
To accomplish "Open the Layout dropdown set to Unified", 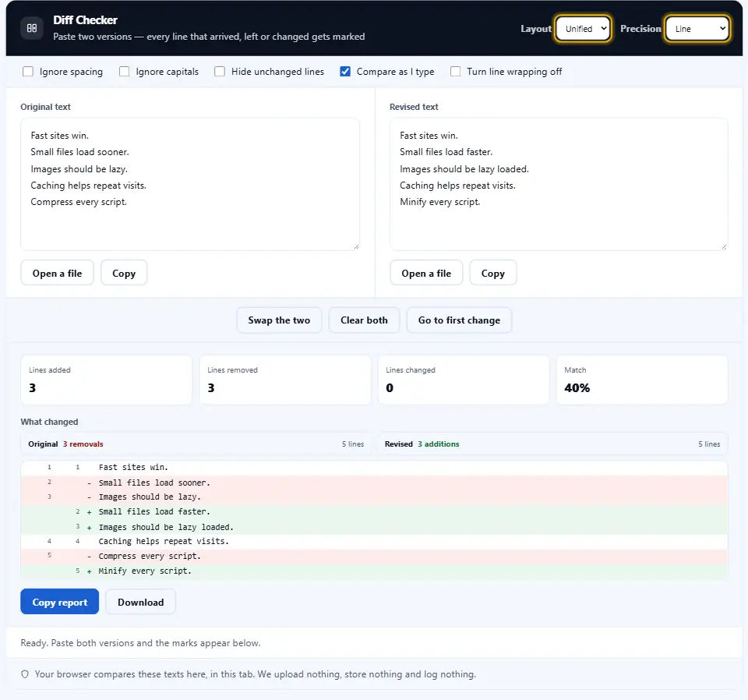I will click(x=583, y=29).
